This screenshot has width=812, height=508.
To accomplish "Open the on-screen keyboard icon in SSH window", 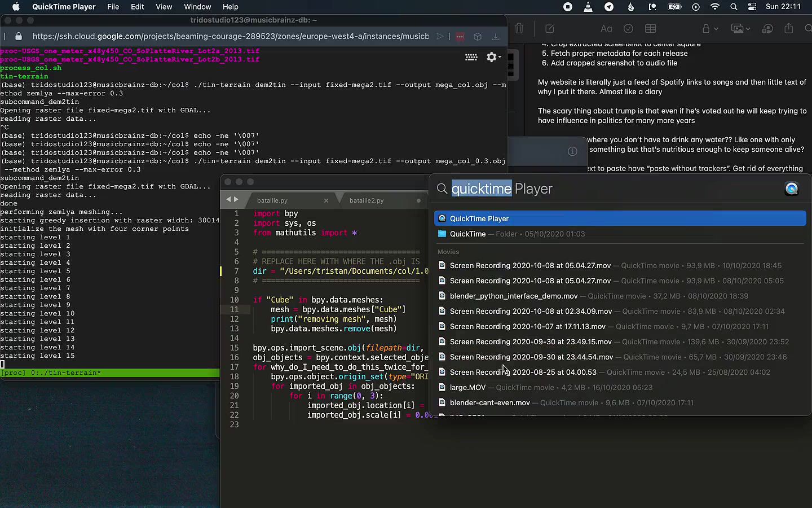I will pos(471,57).
